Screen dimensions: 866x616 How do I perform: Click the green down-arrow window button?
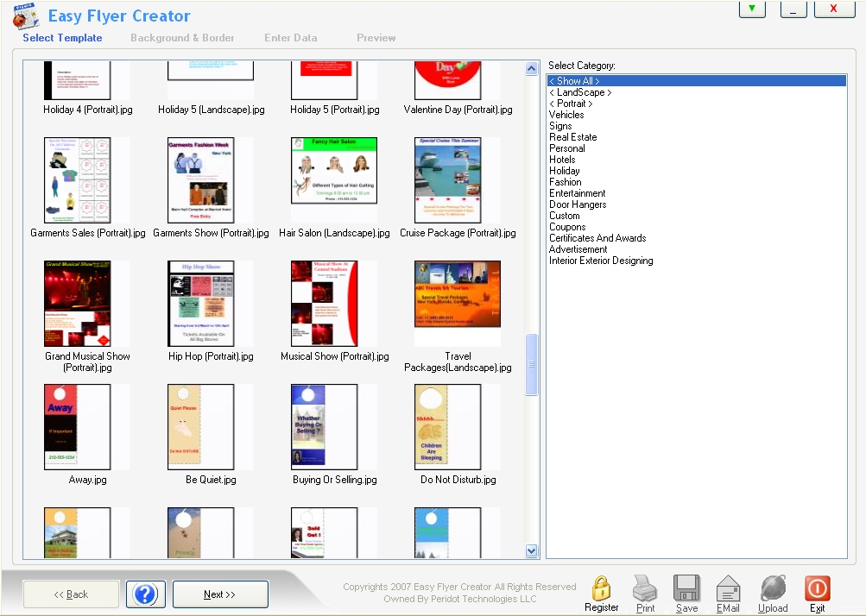(752, 9)
